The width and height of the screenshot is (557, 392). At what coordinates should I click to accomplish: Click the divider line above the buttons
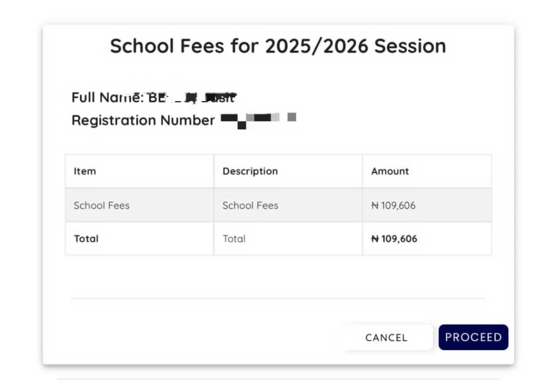pyautogui.click(x=278, y=298)
